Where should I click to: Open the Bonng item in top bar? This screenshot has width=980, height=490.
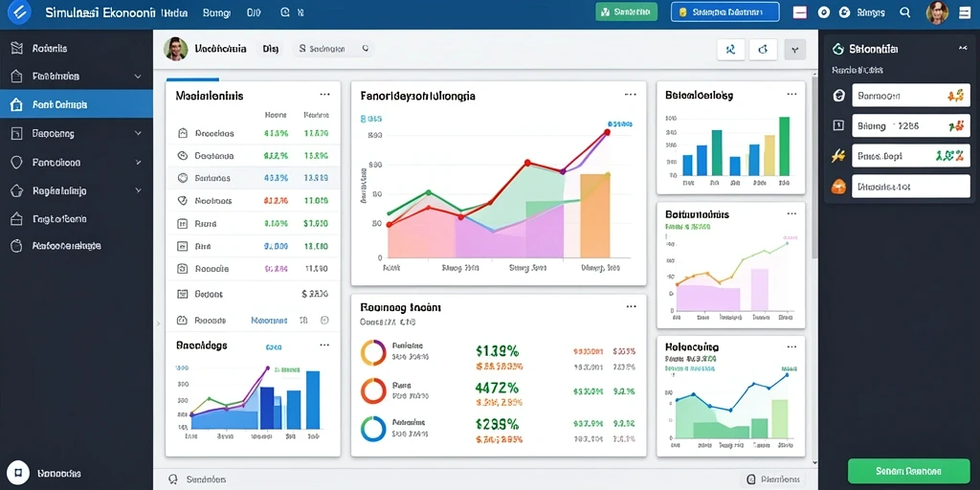[216, 11]
